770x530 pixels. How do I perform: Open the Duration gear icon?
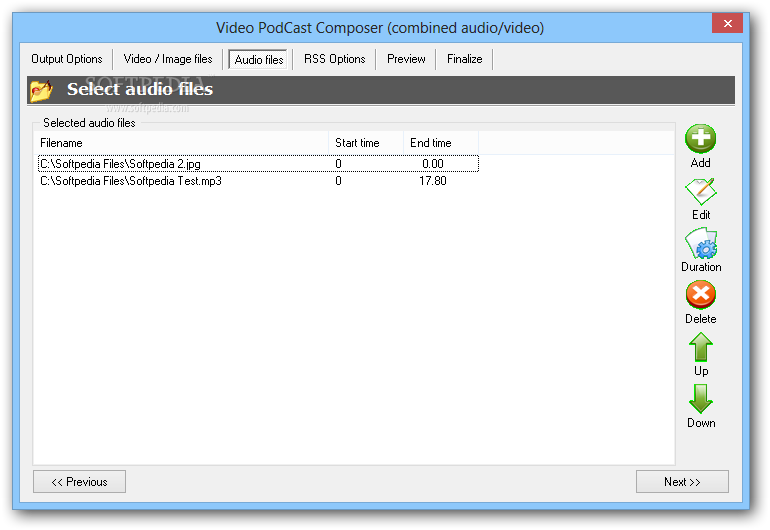[701, 244]
